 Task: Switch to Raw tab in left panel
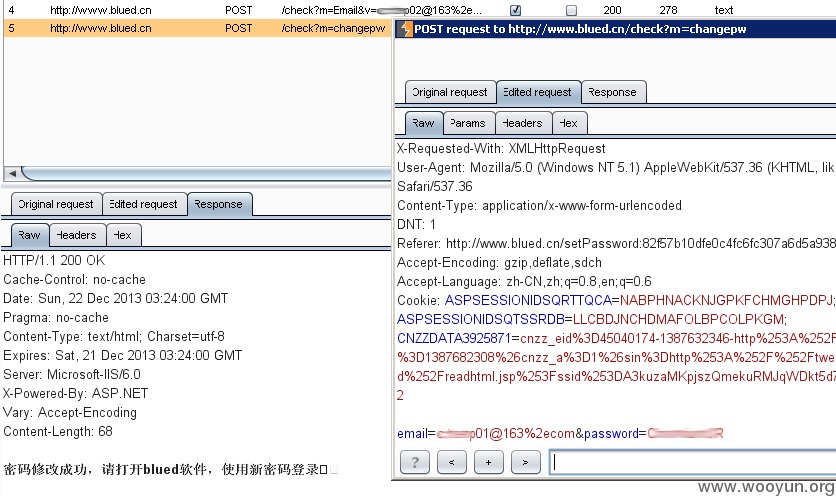coord(29,235)
